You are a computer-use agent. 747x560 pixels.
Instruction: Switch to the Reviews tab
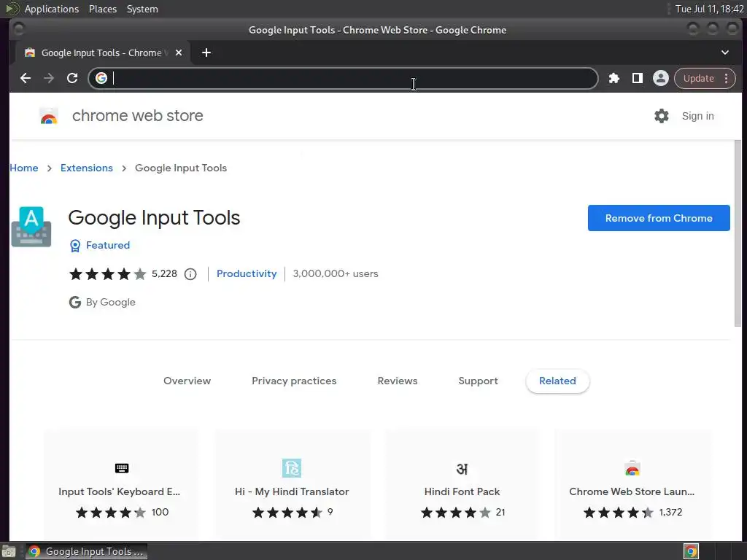398,381
